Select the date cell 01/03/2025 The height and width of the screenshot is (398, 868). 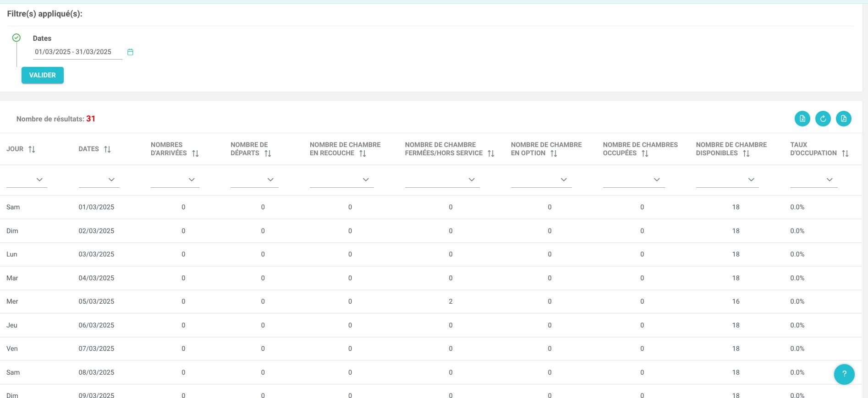96,207
